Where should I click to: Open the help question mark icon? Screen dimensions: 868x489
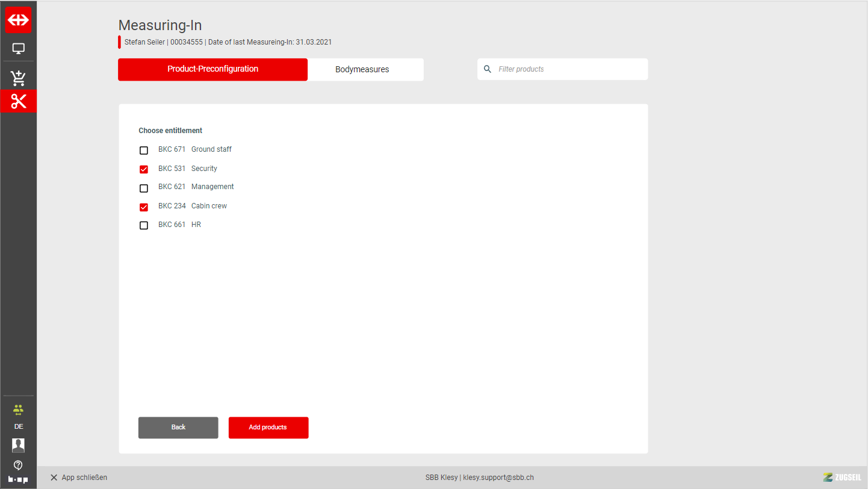coord(18,465)
